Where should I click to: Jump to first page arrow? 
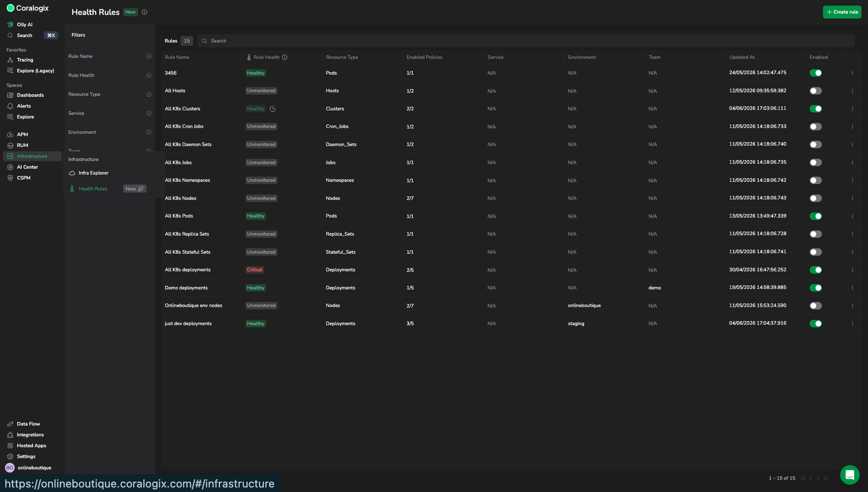click(x=803, y=478)
